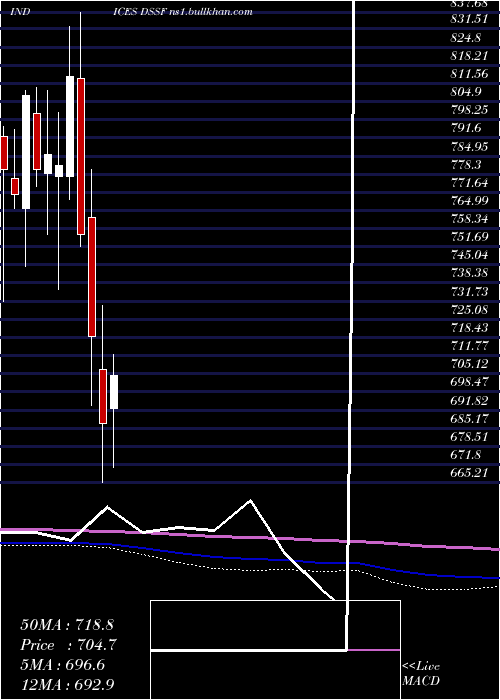The height and width of the screenshot is (700, 500).
Task: Click the 678.51 price axis label
Action: (470, 436)
